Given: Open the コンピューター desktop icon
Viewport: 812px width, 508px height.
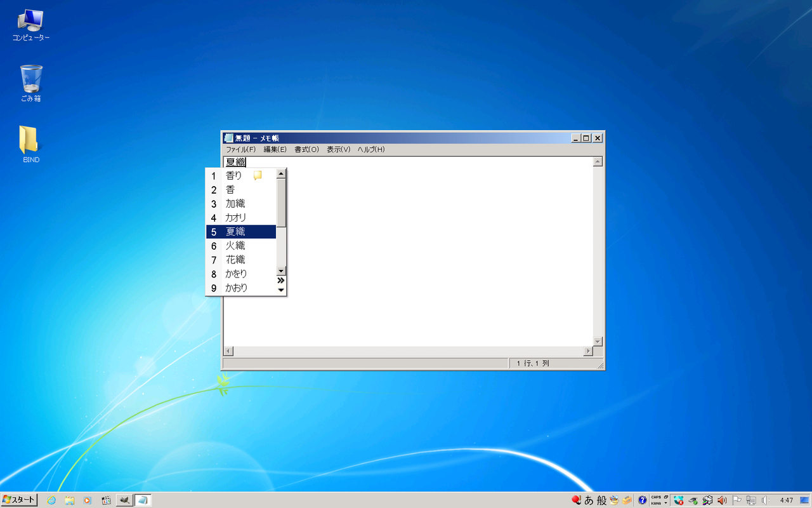Looking at the screenshot, I should (30, 25).
